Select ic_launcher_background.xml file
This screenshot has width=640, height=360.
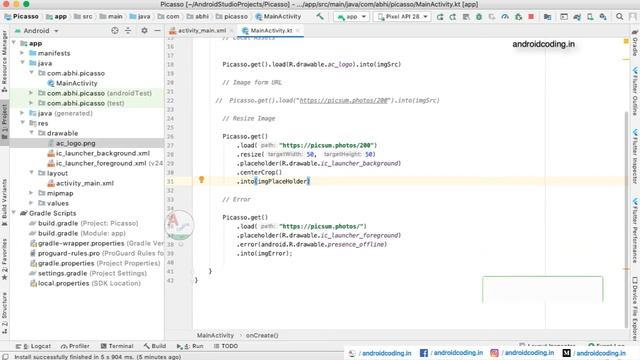pos(103,153)
